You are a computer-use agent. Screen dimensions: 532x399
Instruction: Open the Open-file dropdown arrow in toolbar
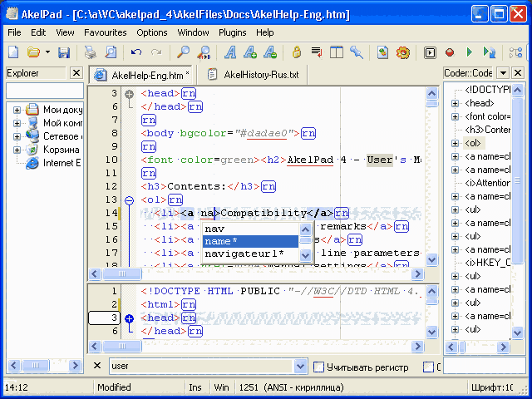coord(48,52)
